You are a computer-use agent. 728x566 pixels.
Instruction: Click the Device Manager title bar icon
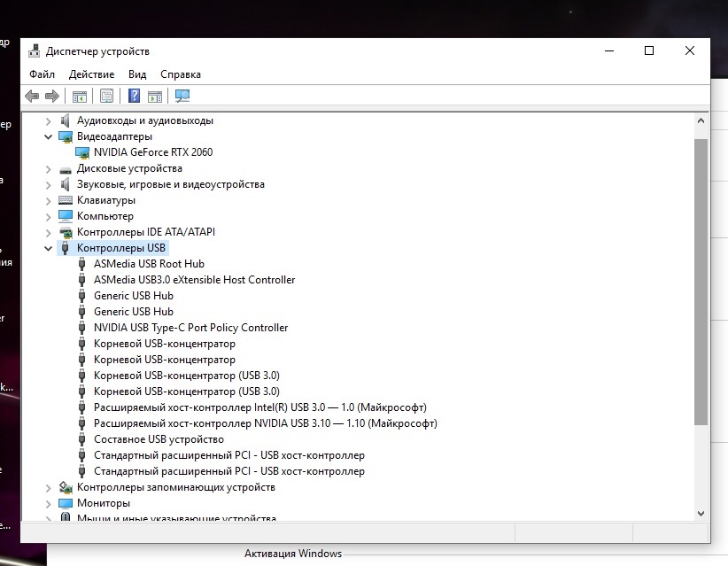34,51
